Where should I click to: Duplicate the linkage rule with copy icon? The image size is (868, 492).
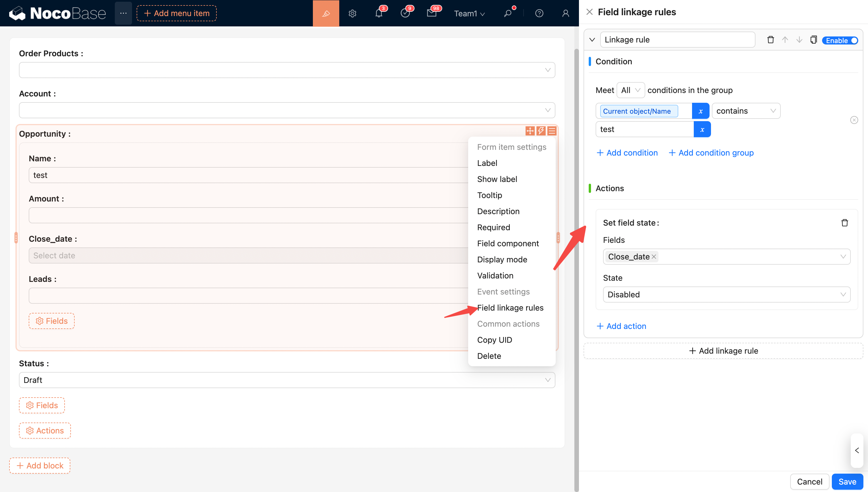pyautogui.click(x=813, y=40)
